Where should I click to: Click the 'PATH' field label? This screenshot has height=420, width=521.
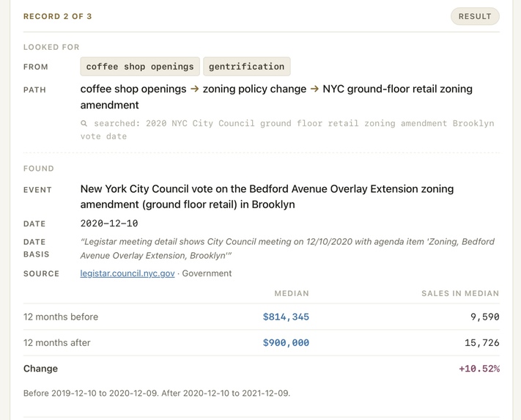[x=34, y=89]
